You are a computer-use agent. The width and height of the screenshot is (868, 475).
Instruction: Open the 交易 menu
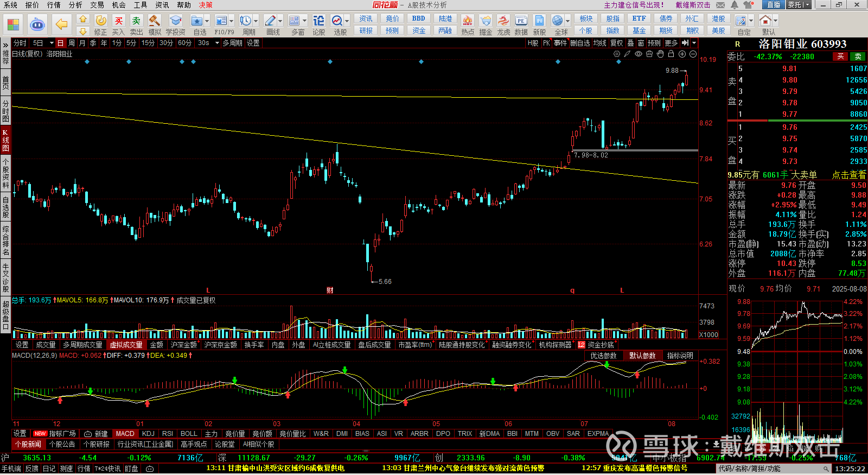[x=97, y=5]
